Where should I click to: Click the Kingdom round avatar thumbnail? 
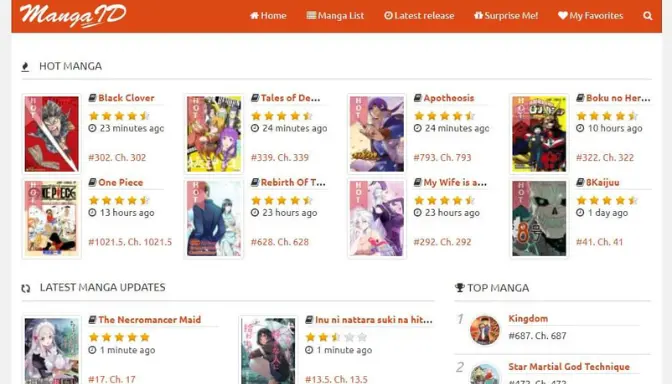pyautogui.click(x=485, y=330)
